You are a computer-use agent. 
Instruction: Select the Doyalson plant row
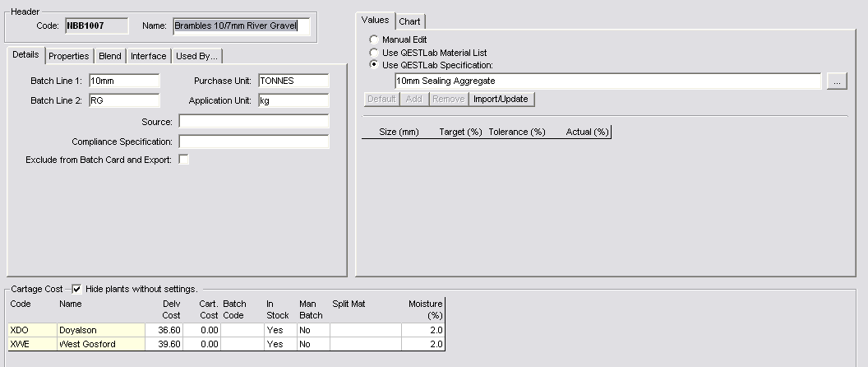tap(99, 330)
